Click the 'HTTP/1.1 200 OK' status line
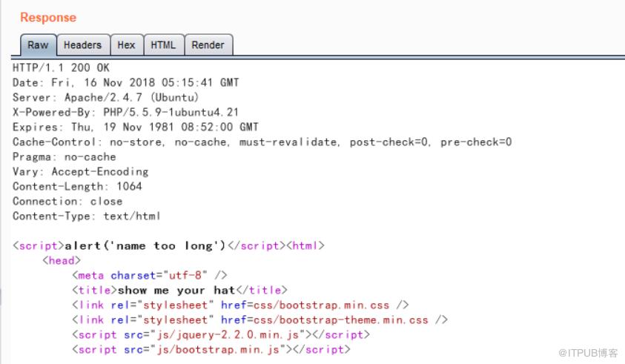625x364 pixels. [61, 67]
